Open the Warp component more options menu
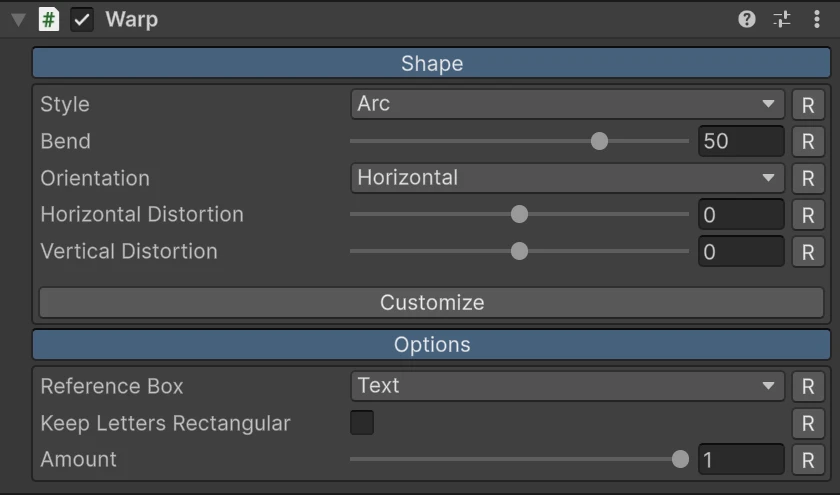This screenshot has width=840, height=495. tap(816, 19)
